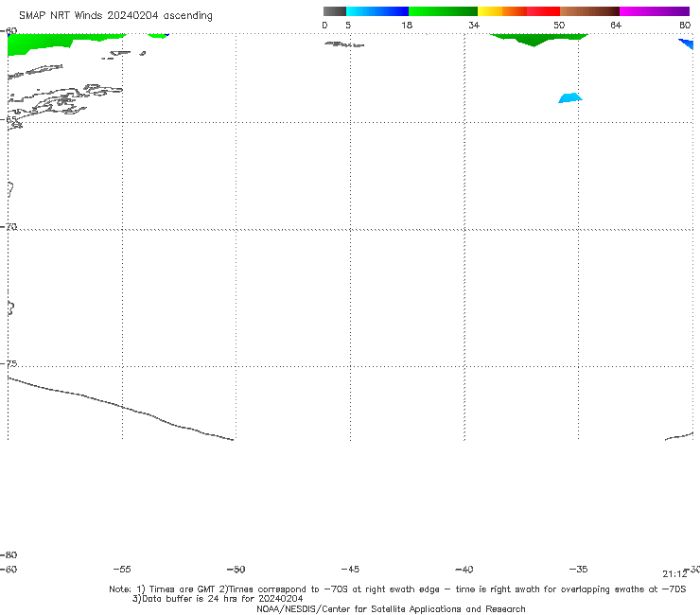Click the "NOAA/NESDIS/Center for Satellite Applications and Research" credit
This screenshot has height=615, width=700.
[x=391, y=609]
